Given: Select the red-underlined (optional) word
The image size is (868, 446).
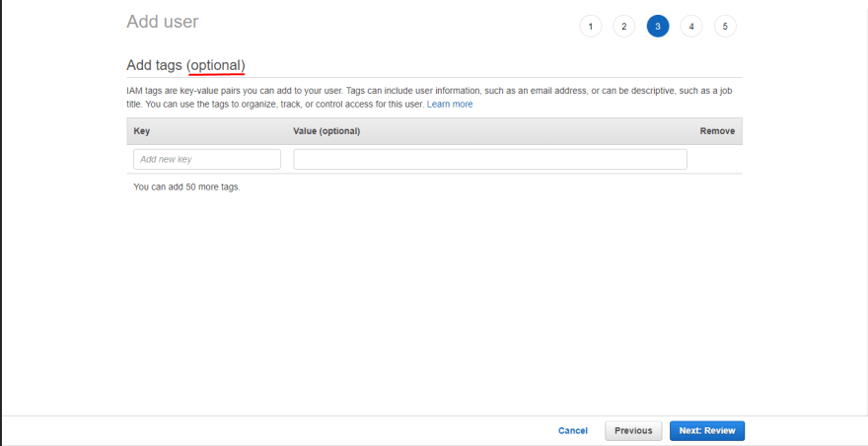Looking at the screenshot, I should click(x=216, y=65).
